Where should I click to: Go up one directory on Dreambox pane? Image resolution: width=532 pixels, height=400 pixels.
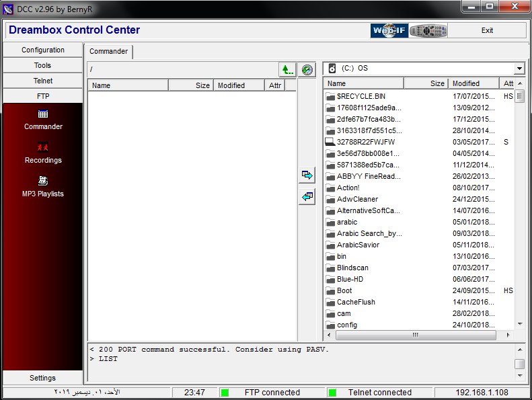(x=287, y=70)
